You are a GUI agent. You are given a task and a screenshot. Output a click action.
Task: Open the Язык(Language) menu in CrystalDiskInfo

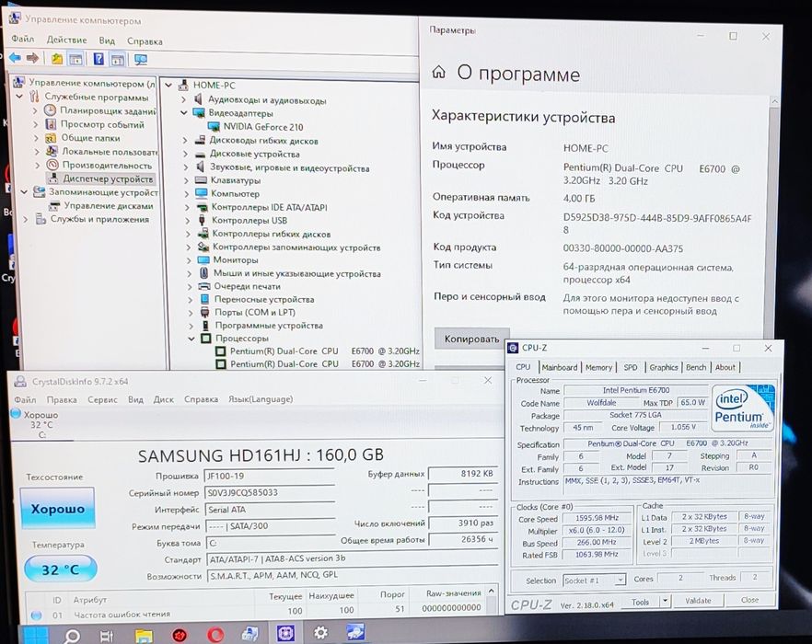[261, 399]
